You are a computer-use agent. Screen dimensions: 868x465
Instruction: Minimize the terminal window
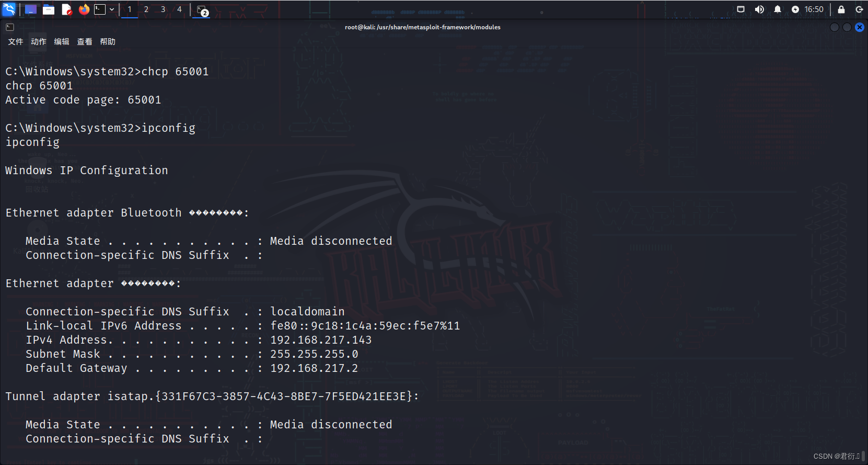point(835,27)
